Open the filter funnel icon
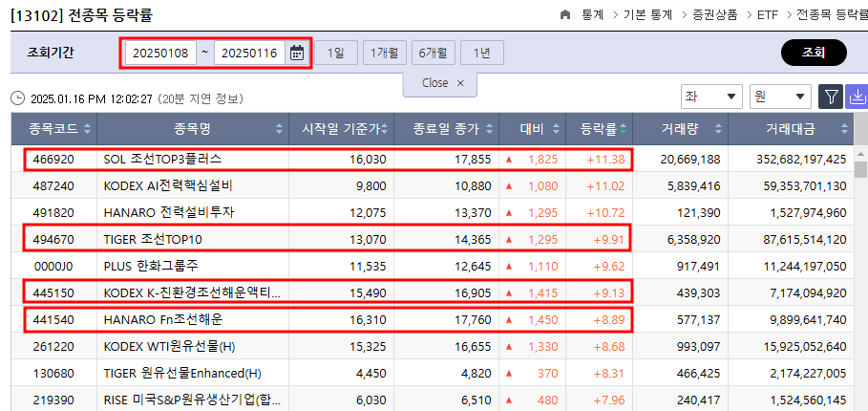Image resolution: width=868 pixels, height=411 pixels. [831, 97]
